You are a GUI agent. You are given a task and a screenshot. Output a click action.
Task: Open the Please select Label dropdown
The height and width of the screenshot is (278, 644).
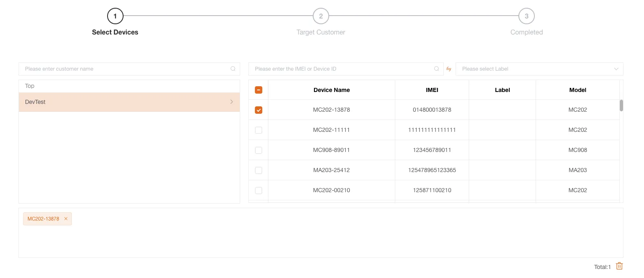click(539, 69)
